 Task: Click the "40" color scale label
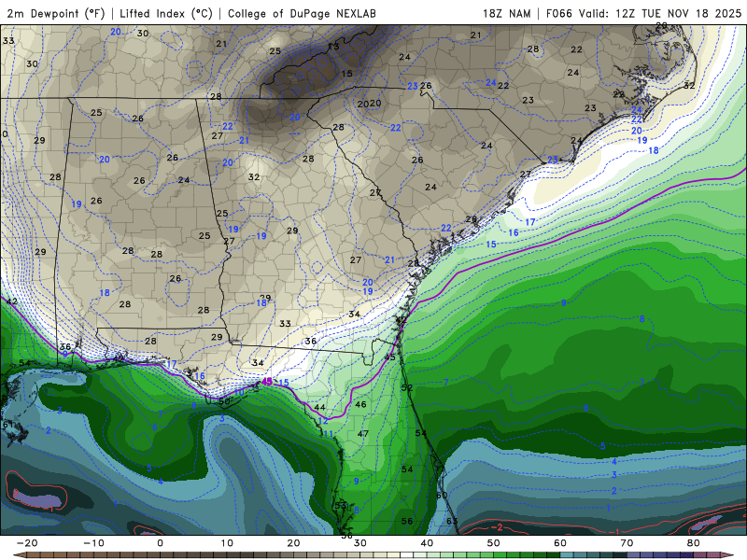(x=427, y=543)
